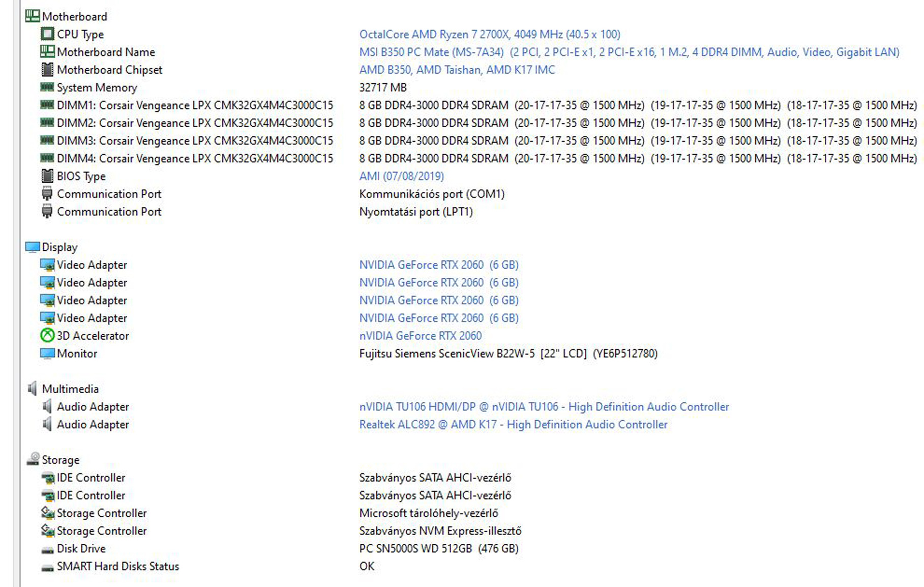This screenshot has height=587, width=924.
Task: Select the Disk Drive label
Action: [x=81, y=548]
